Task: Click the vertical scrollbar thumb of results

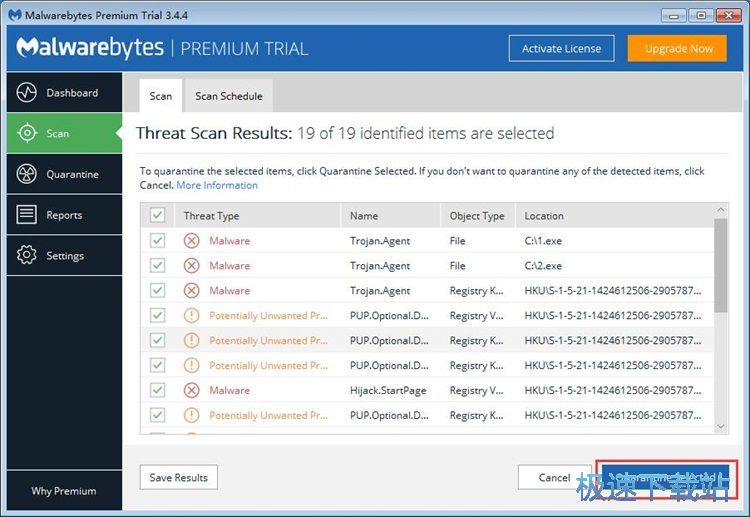Action: [x=721, y=265]
